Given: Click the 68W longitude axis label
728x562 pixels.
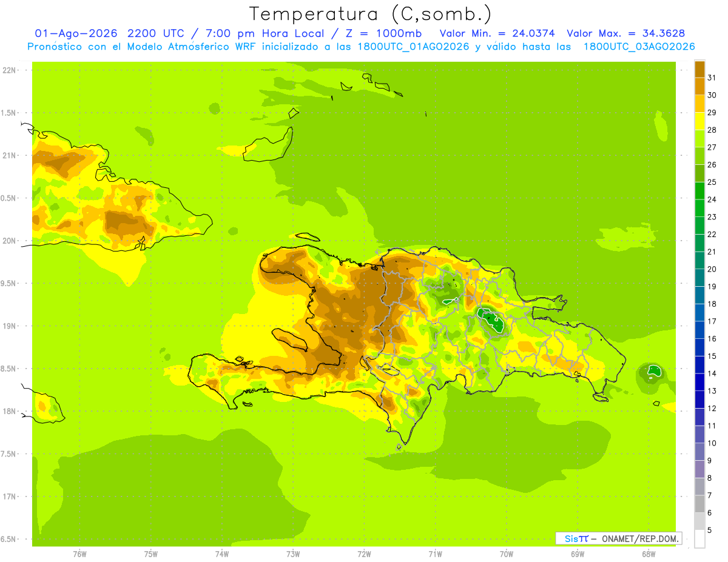Looking at the screenshot, I should 649,554.
